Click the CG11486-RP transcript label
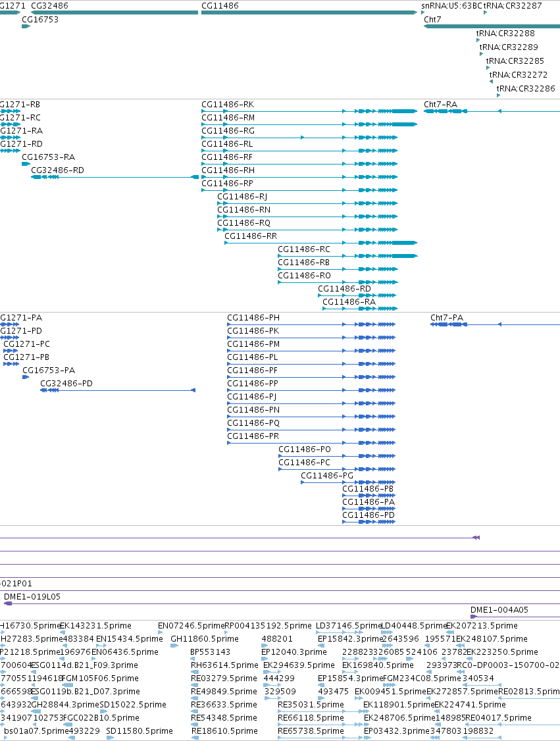The width and height of the screenshot is (560, 741). [x=227, y=184]
